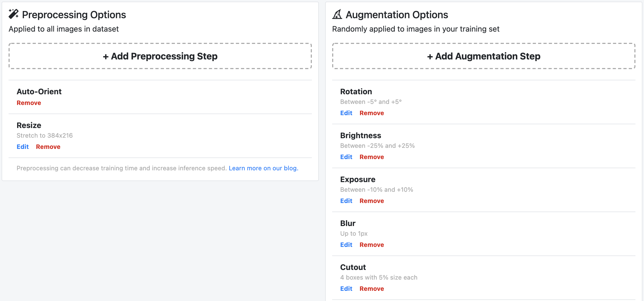Click the Augmentation Options heading
This screenshot has height=301, width=644.
(x=397, y=15)
